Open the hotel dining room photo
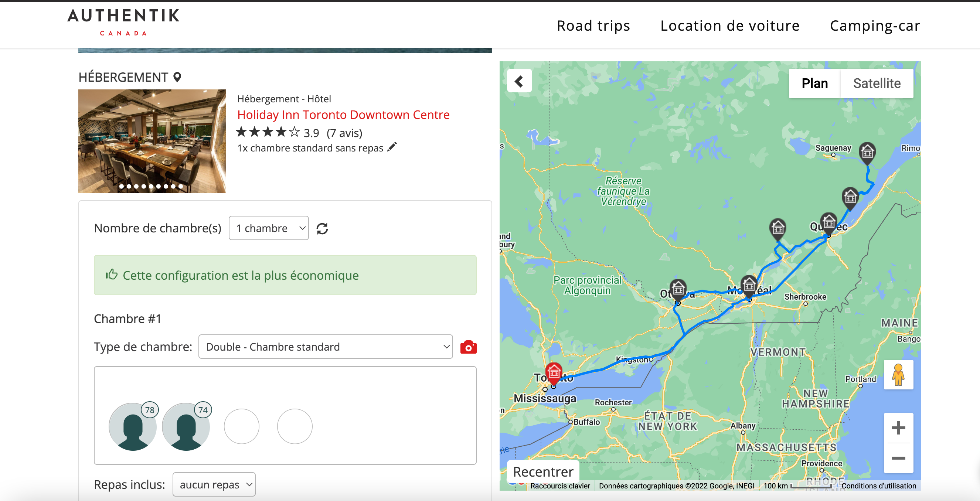Viewport: 980px width, 501px height. click(152, 141)
